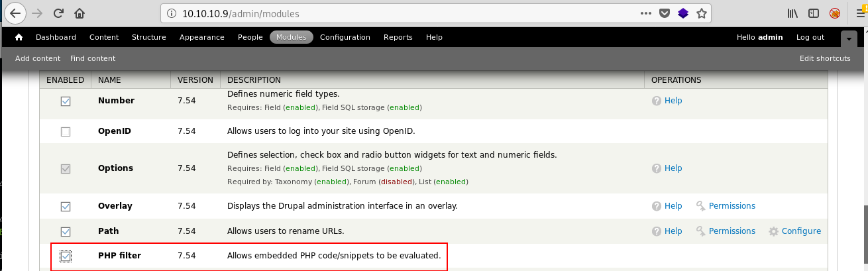Click the Add content shortcut
The image size is (868, 271).
(38, 58)
